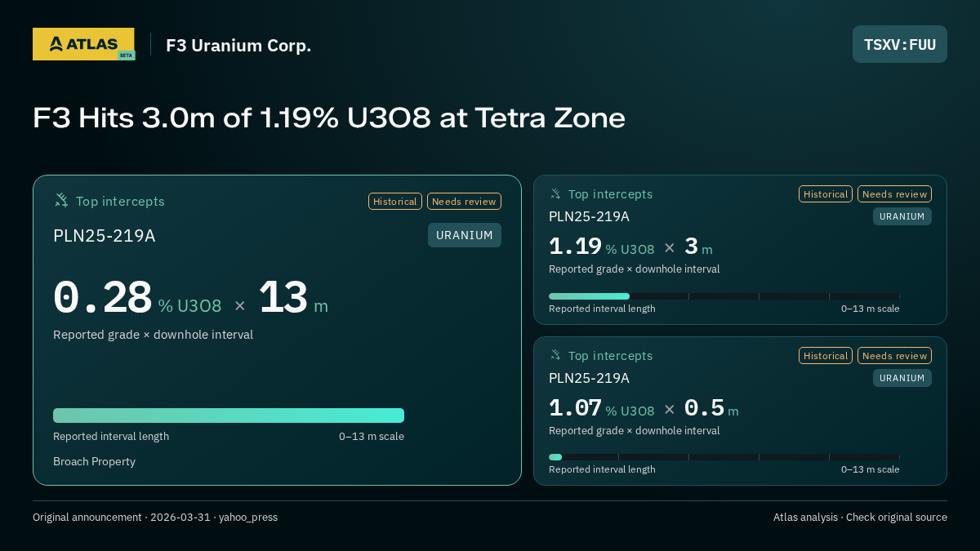Click the drill icon in the 1.19% intercept card
Viewport: 980px width, 551px height.
[x=555, y=194]
